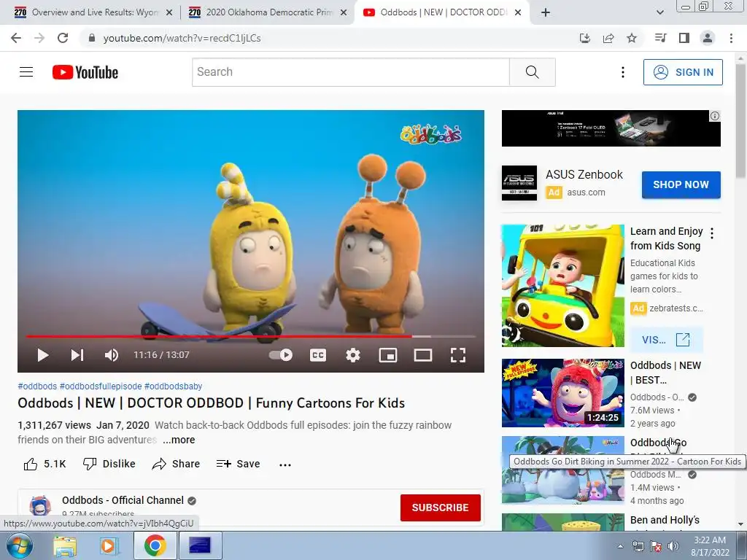The image size is (747, 560).
Task: Show hidden system tray icons
Action: point(620,546)
